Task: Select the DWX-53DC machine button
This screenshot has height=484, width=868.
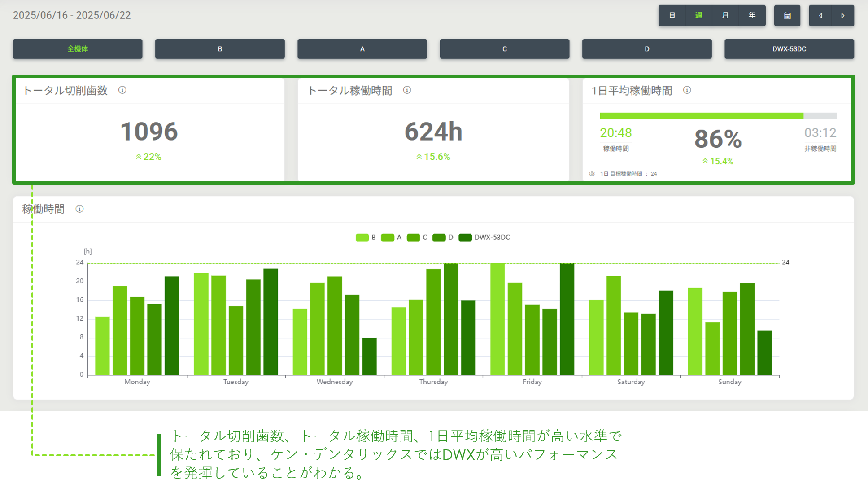Action: click(x=789, y=49)
